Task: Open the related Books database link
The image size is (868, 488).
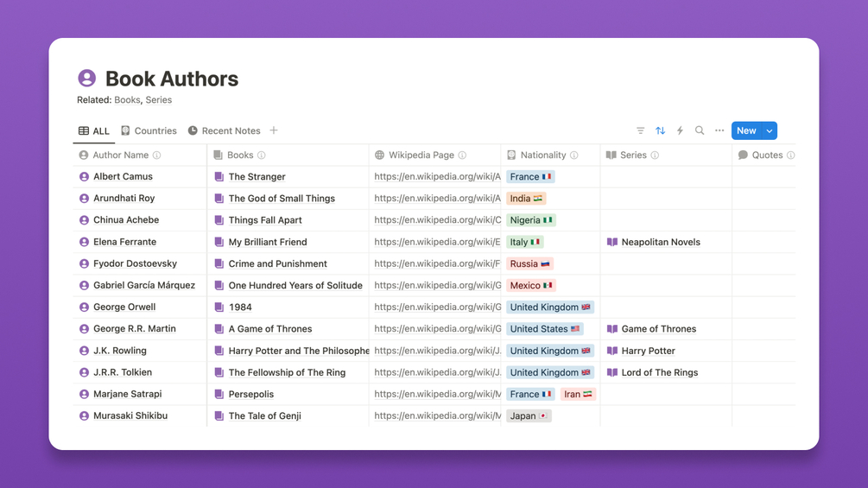Action: point(127,100)
